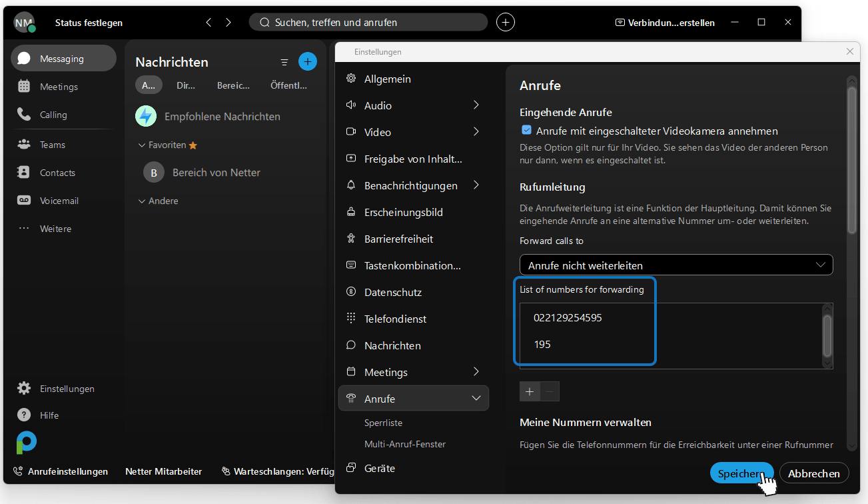This screenshot has width=868, height=504.
Task: Select number 022129254595 in forwarding list
Action: click(568, 317)
